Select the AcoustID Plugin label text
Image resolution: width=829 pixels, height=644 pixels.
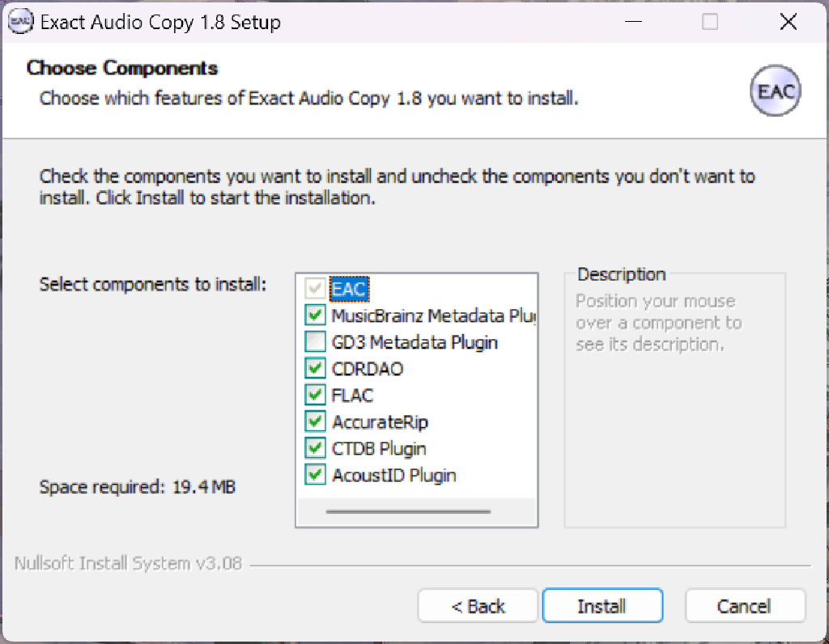(x=393, y=475)
